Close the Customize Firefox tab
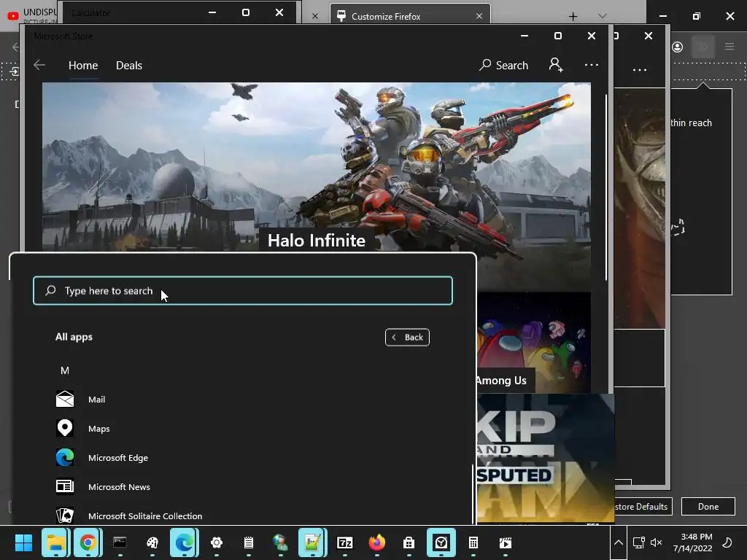This screenshot has height=560, width=747. [479, 16]
